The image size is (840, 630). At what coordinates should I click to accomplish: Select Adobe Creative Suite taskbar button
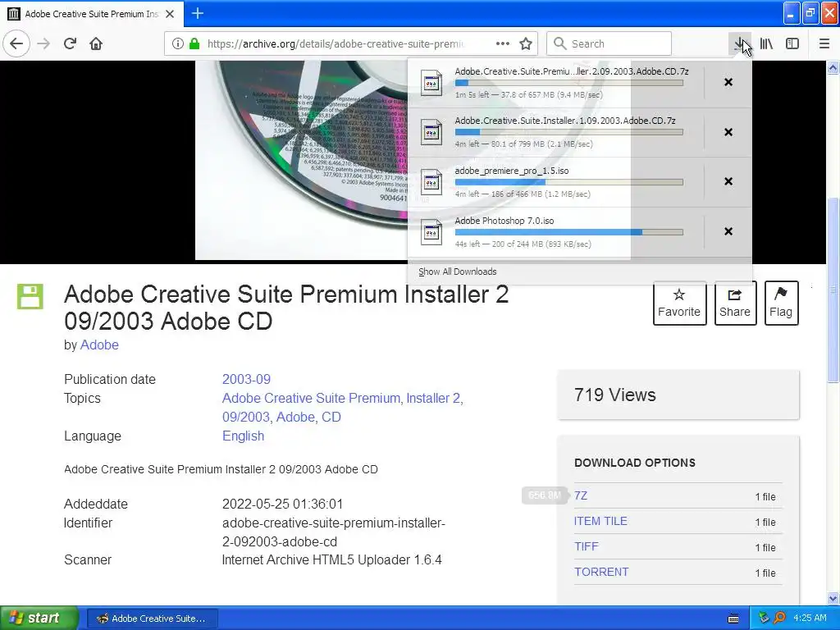(152, 619)
